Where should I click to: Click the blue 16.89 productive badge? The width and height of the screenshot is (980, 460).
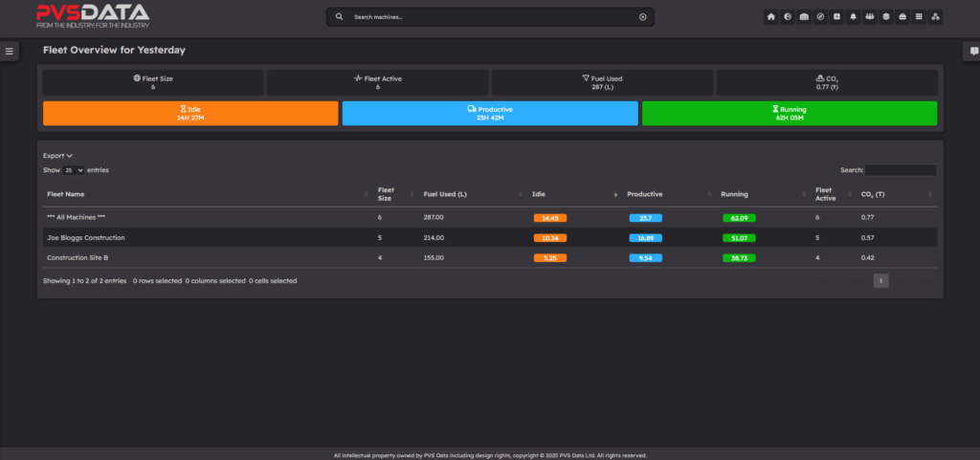tap(646, 238)
